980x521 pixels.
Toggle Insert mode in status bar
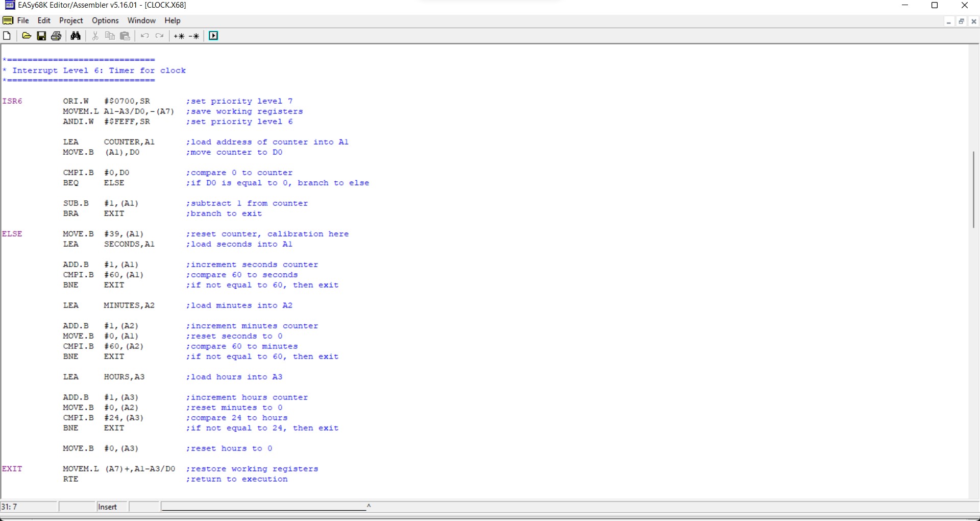(108, 507)
